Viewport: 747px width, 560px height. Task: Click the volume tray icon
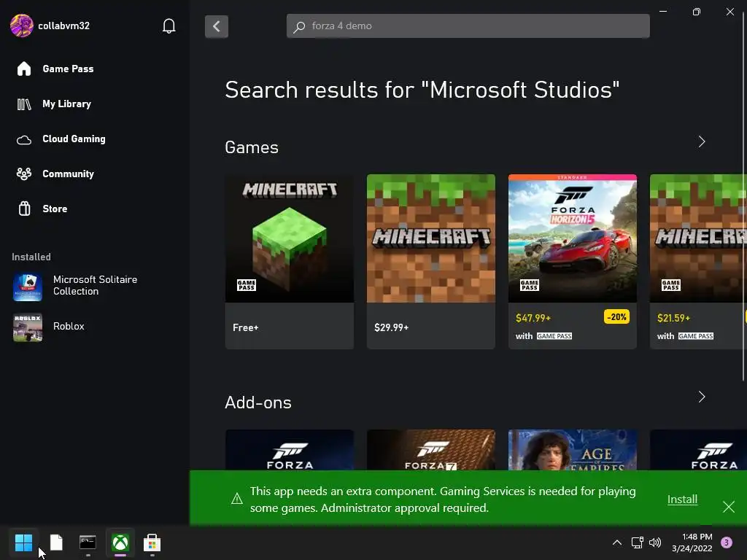pyautogui.click(x=655, y=542)
